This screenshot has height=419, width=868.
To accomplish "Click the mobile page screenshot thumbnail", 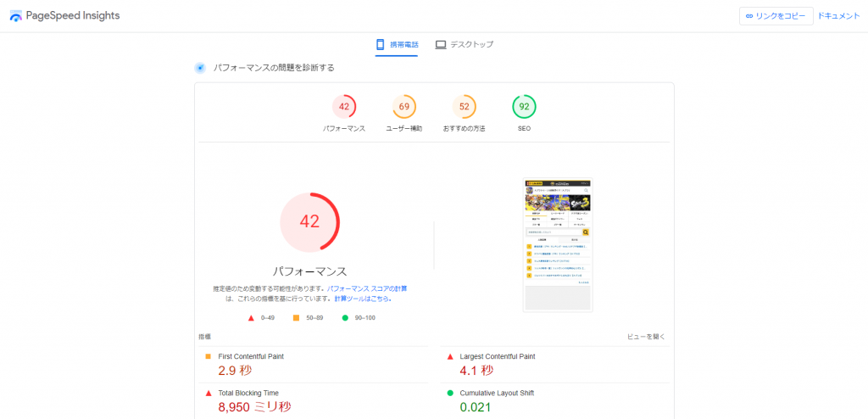I will [557, 244].
